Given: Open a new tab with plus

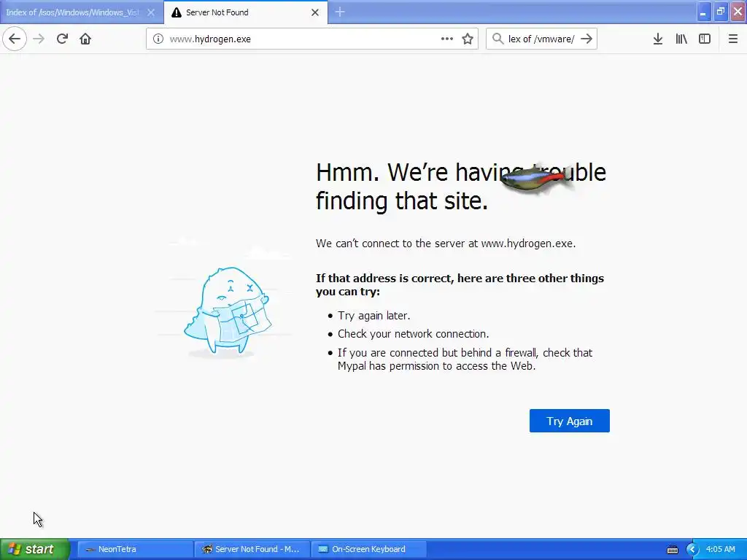Looking at the screenshot, I should click(x=340, y=12).
